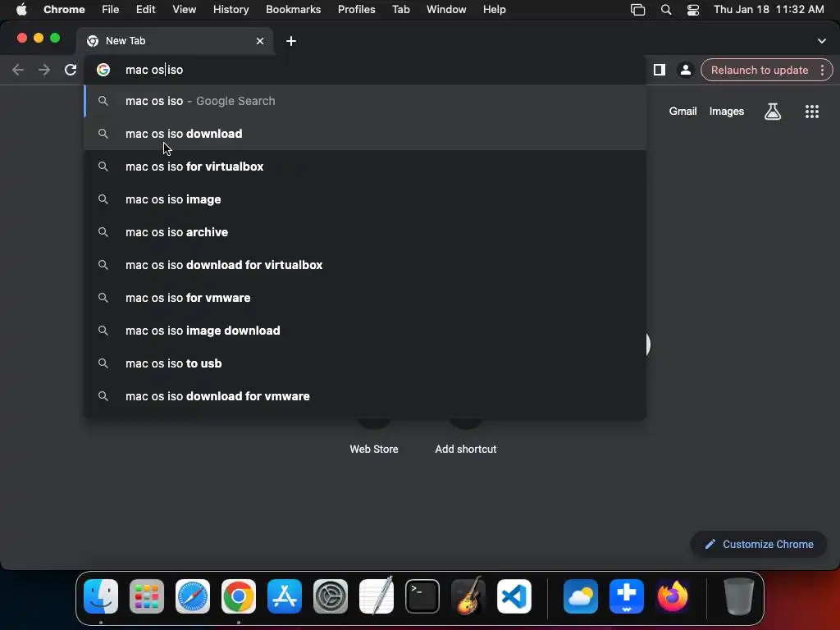Close the New Tab tab
This screenshot has height=630, width=840.
pyautogui.click(x=260, y=41)
